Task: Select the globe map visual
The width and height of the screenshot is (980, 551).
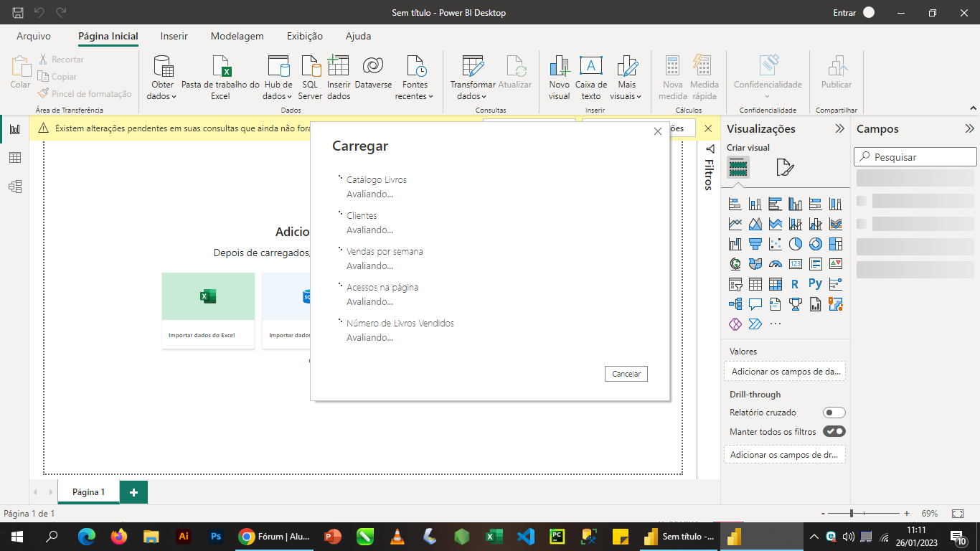Action: point(735,264)
